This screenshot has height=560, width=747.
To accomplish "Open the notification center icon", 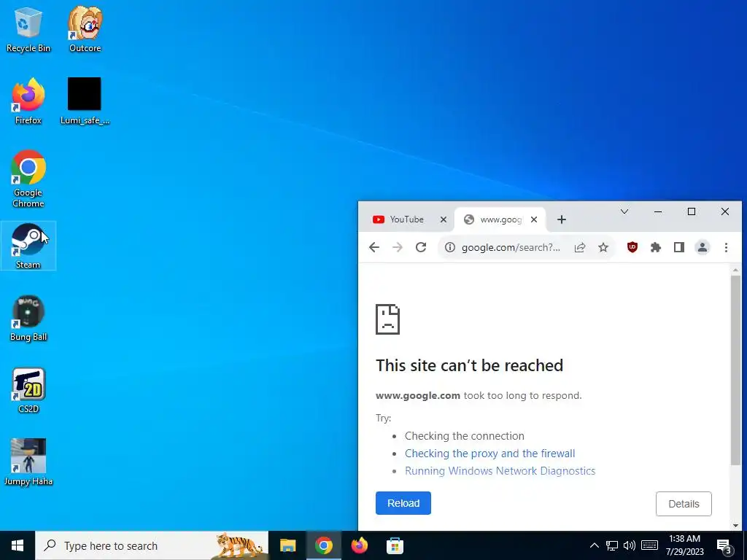I will [x=724, y=545].
